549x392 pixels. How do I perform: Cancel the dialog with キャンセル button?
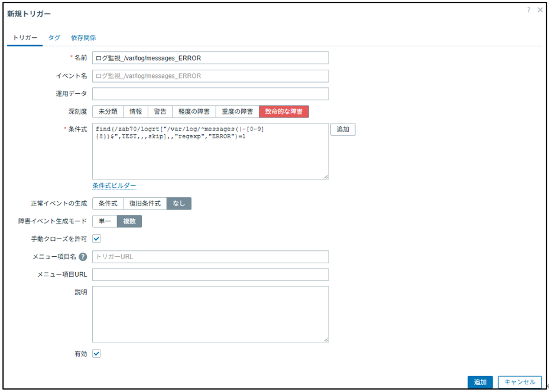(x=519, y=382)
